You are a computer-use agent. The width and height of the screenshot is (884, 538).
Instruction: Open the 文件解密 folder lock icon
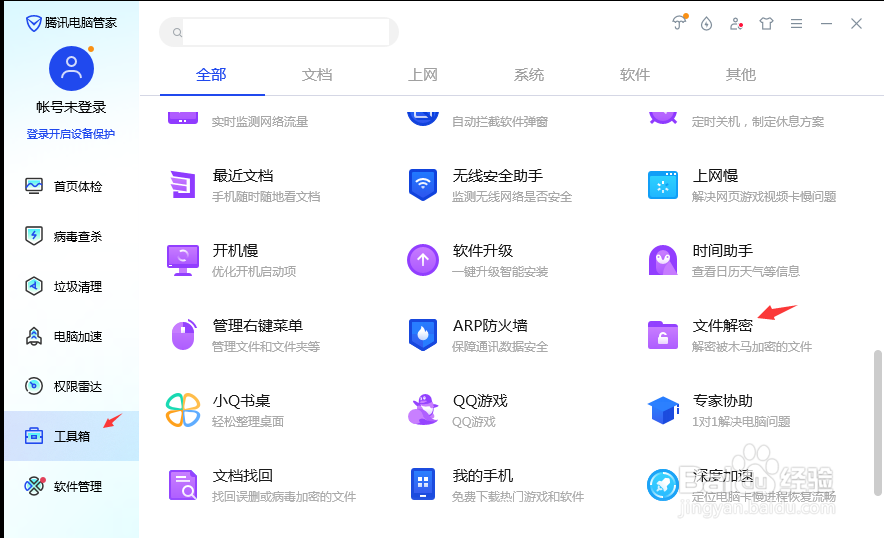pos(663,335)
